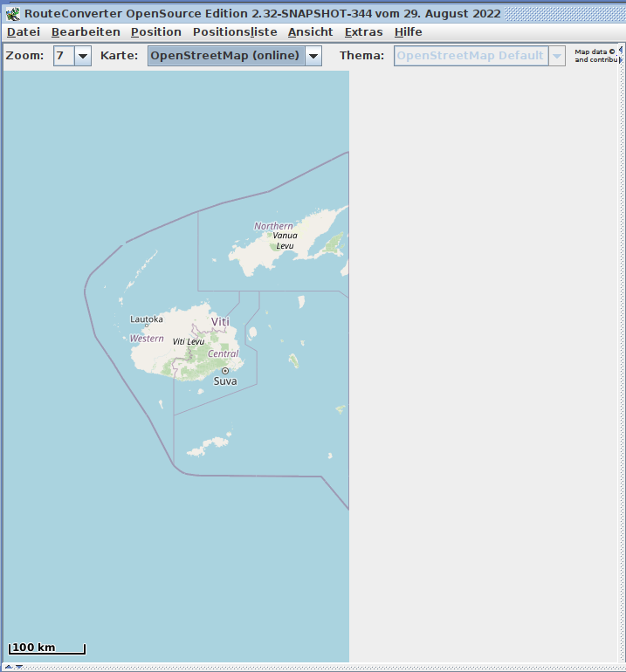Viewport: 626px width, 672px height.
Task: Click the Suva city marker on map
Action: (224, 371)
